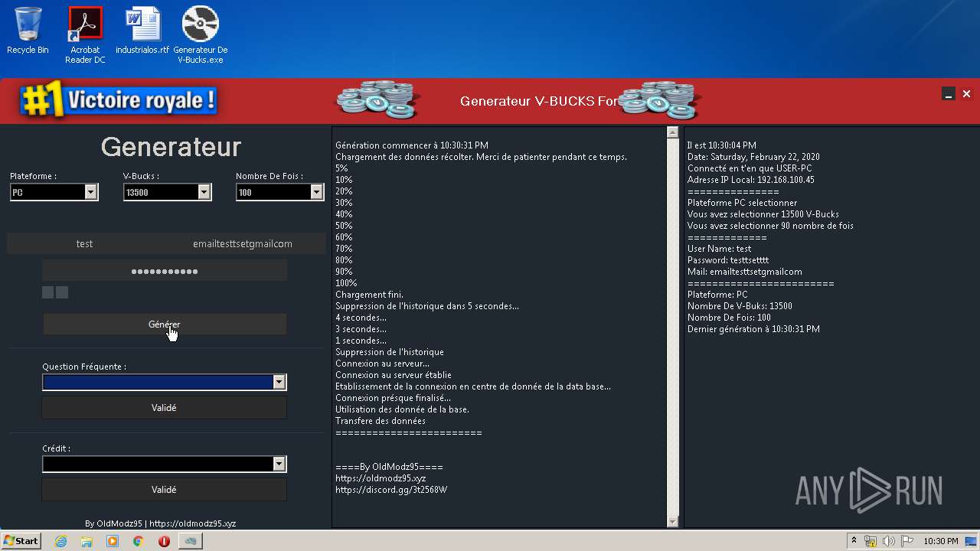Click 'Dernier génération à 10:30:31 PM' text
This screenshot has height=551, width=980.
tap(753, 329)
